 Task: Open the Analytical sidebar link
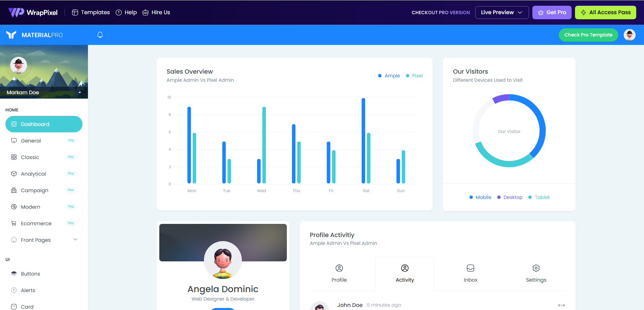(x=44, y=174)
